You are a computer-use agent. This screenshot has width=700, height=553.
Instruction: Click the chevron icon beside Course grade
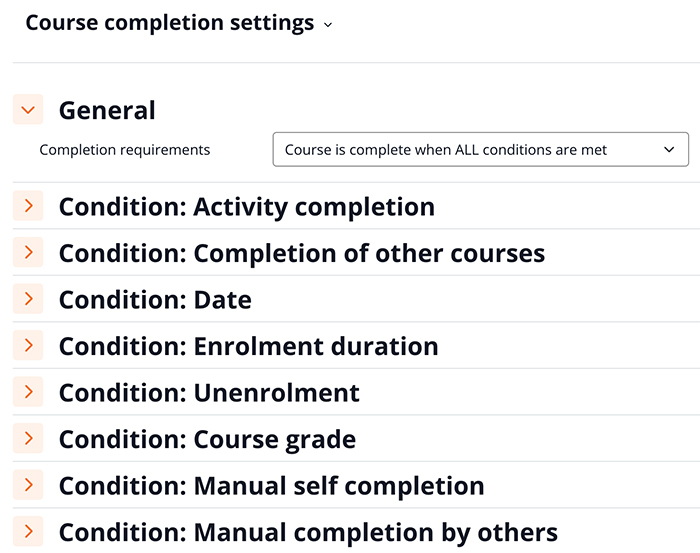(28, 438)
